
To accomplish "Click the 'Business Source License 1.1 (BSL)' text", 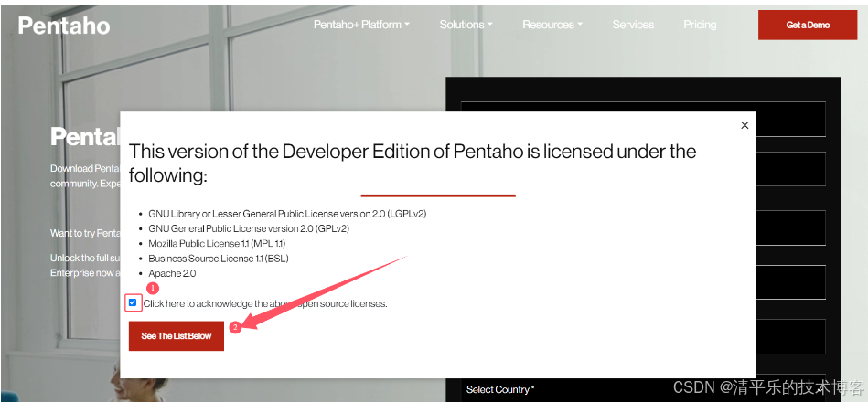I will 218,259.
